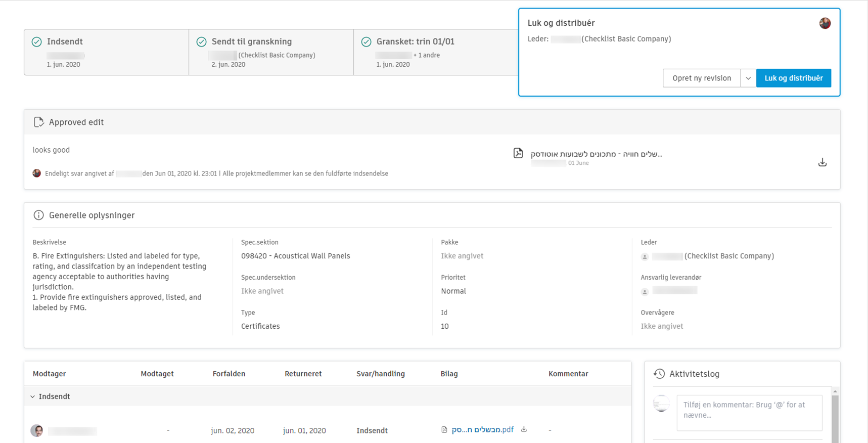Click the Aktivitetslog history icon
The width and height of the screenshot is (868, 443).
(x=659, y=374)
